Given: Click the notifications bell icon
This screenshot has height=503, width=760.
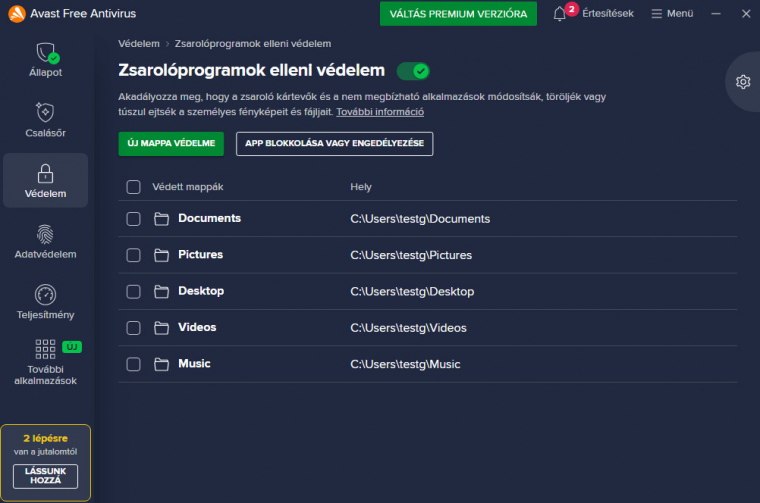Looking at the screenshot, I should click(x=560, y=14).
